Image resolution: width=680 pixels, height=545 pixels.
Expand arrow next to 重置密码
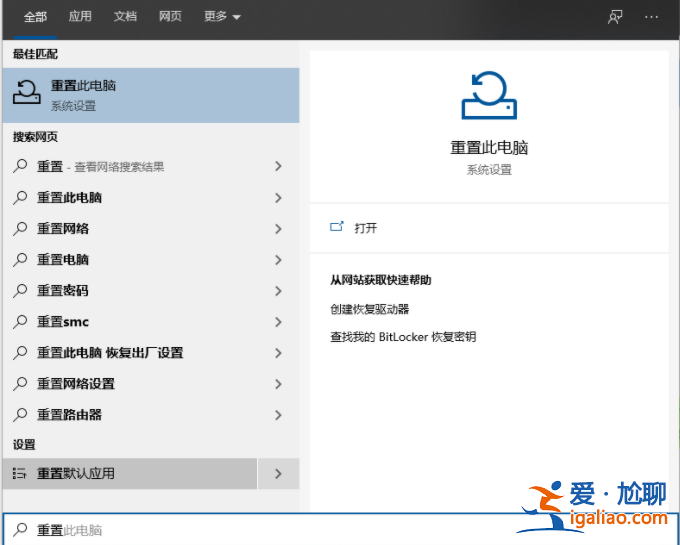point(278,290)
